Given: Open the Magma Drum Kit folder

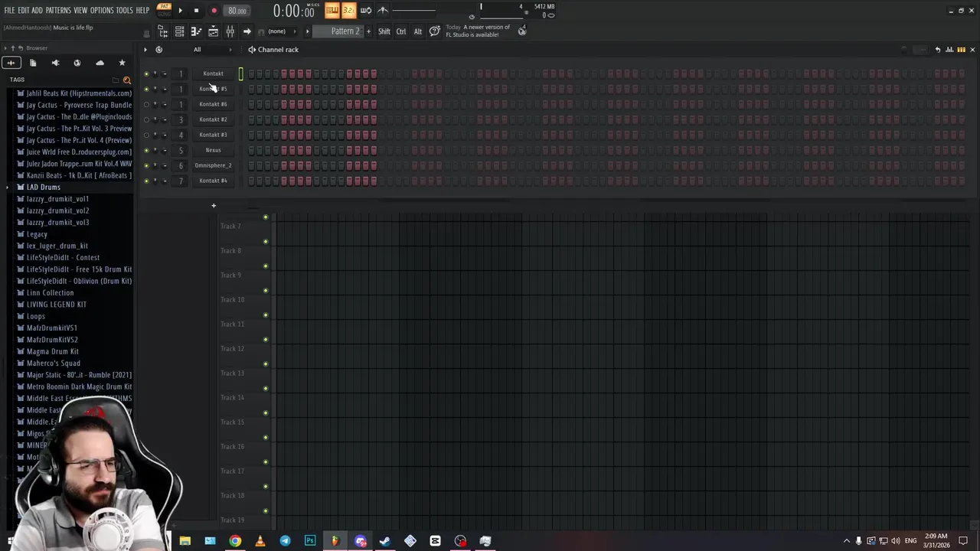Looking at the screenshot, I should point(53,351).
